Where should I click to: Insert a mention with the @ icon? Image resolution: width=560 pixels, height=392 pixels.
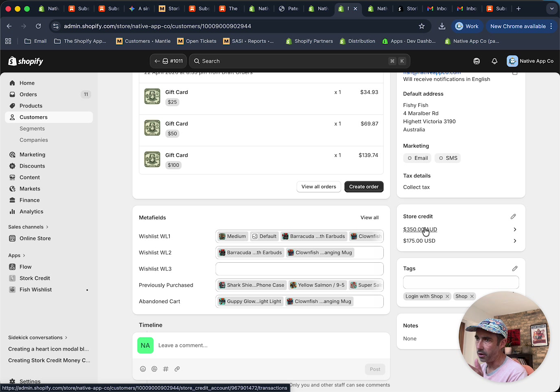(154, 369)
